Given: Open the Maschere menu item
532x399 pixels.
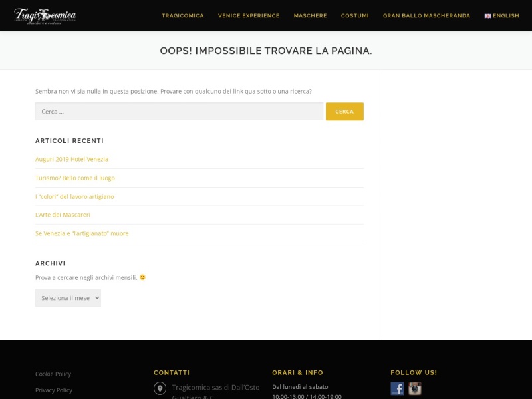Looking at the screenshot, I should [310, 15].
